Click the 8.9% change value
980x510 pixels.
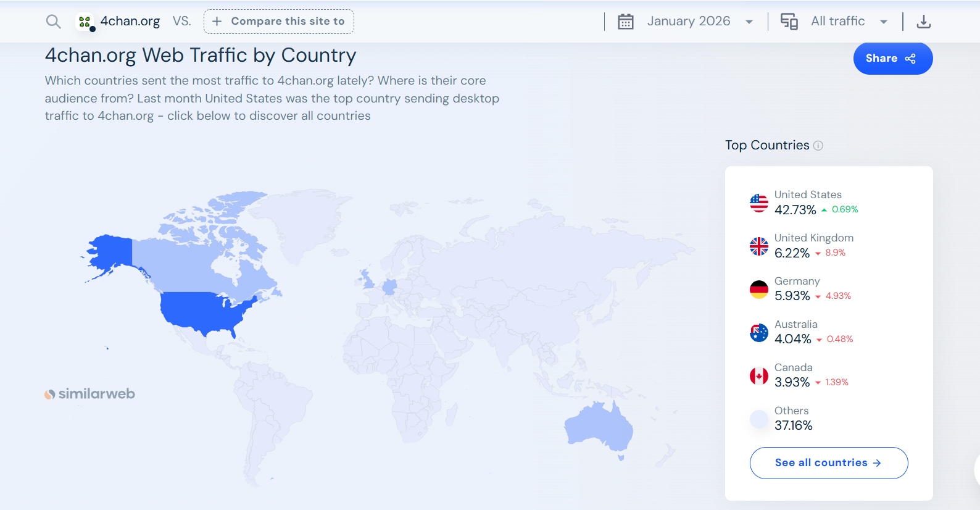[x=836, y=253]
